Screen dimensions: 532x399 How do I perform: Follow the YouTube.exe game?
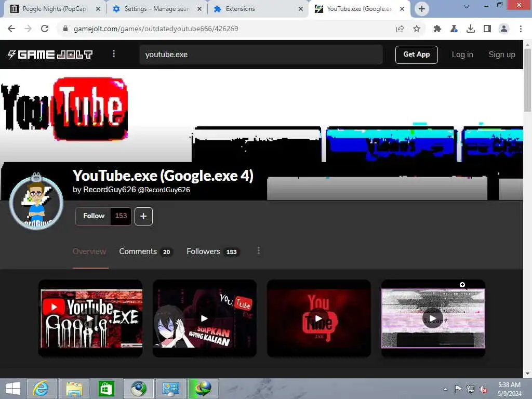[x=94, y=216]
